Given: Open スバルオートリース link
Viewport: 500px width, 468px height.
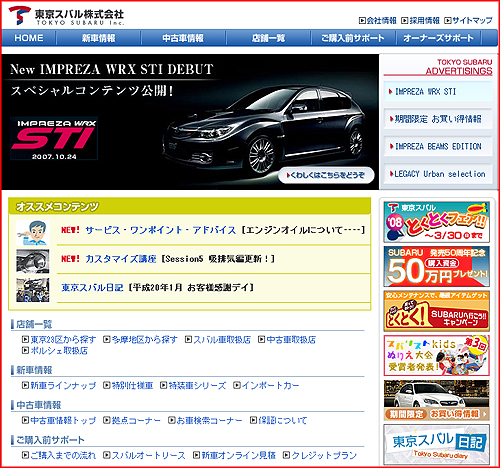Looking at the screenshot, I should tap(144, 455).
